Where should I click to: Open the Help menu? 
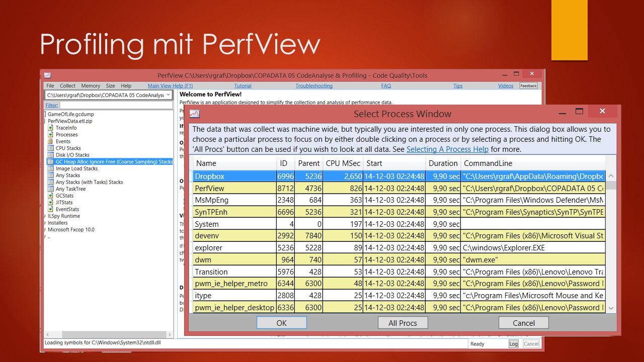[x=126, y=86]
